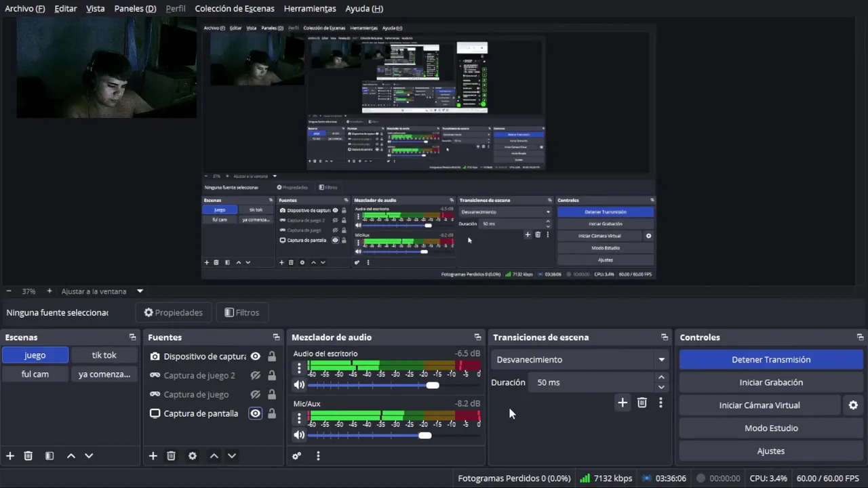
Task: Open transition properties three-dot menu
Action: coord(660,403)
